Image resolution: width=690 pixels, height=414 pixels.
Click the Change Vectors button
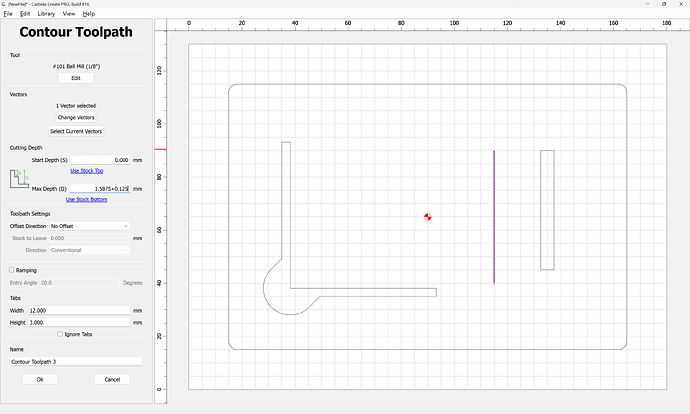pos(76,117)
